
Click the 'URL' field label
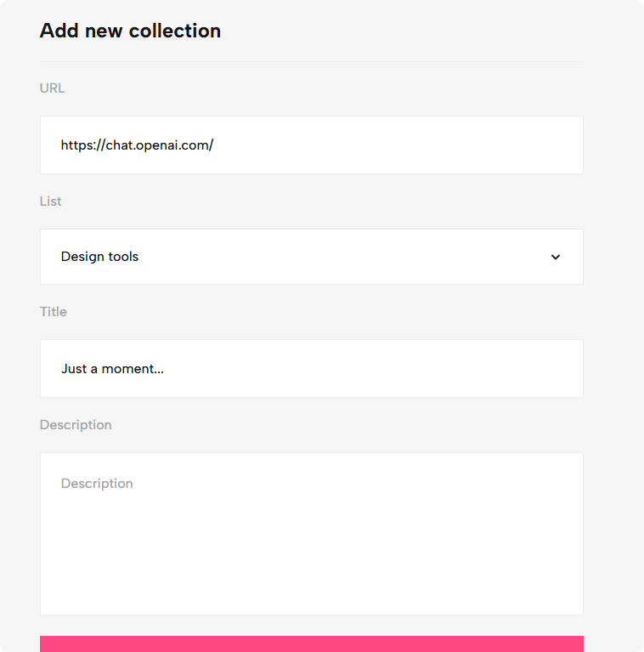coord(52,88)
